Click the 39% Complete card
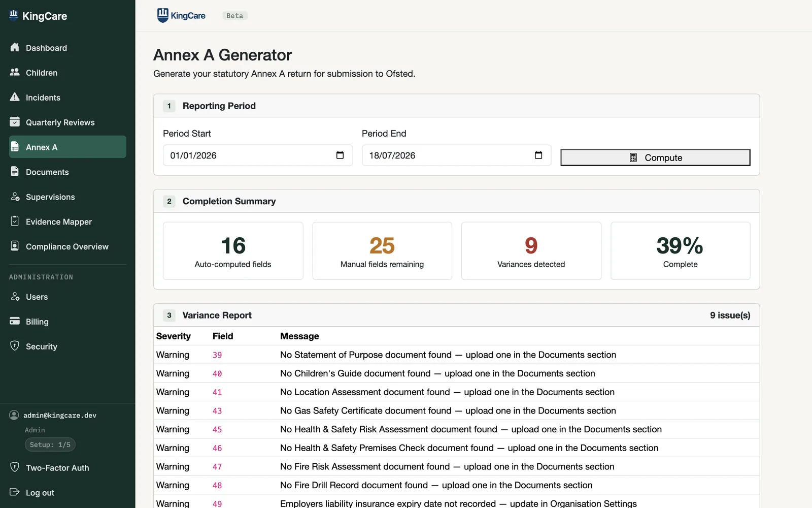The image size is (812, 508). point(681,251)
